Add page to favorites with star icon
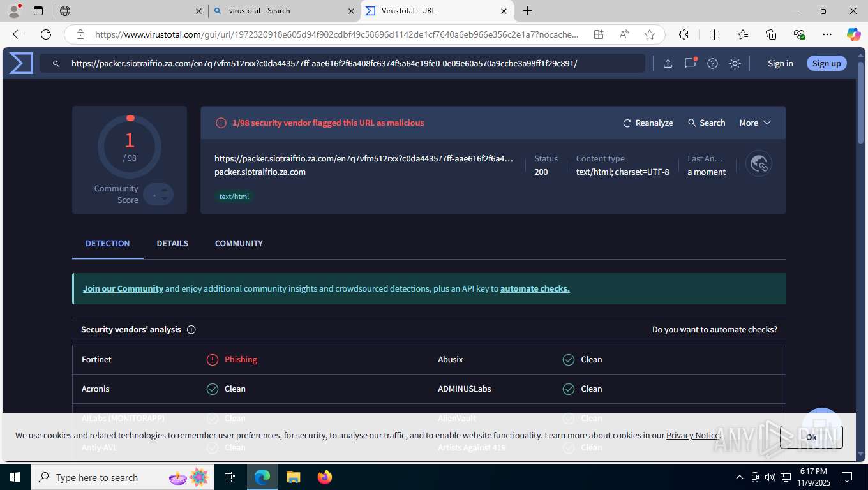Image resolution: width=868 pixels, height=490 pixels. 650,34
